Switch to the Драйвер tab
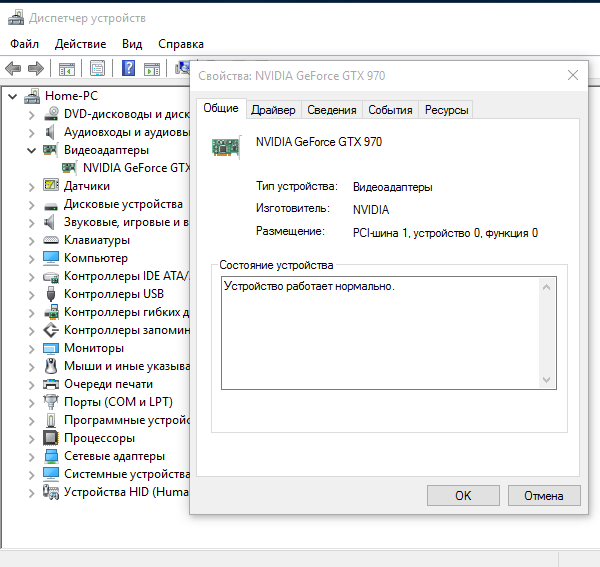 pos(273,110)
